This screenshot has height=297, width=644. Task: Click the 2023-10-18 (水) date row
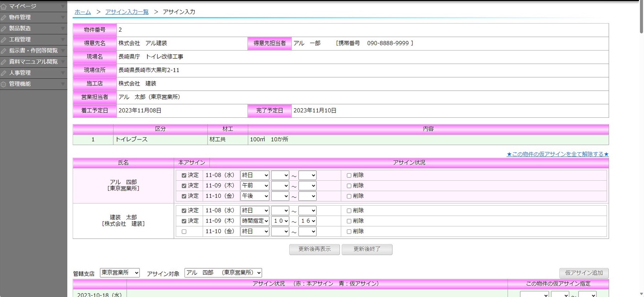(99, 294)
